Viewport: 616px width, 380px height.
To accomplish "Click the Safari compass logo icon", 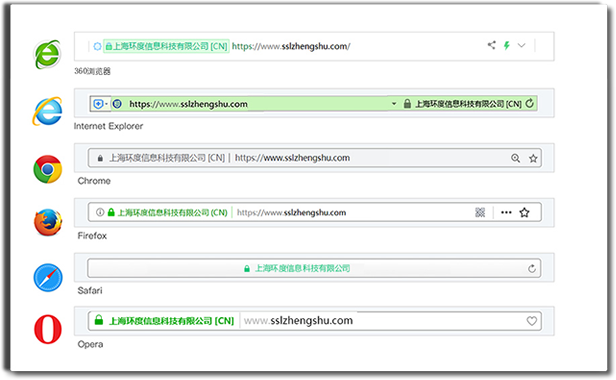I will coord(48,278).
